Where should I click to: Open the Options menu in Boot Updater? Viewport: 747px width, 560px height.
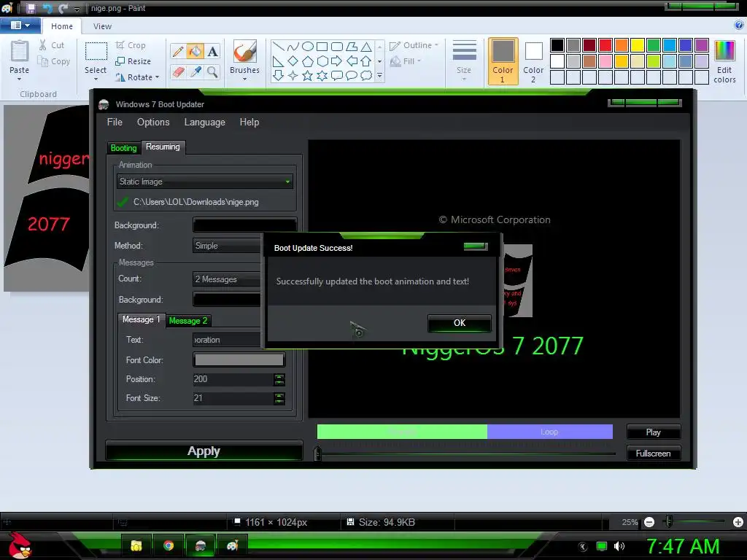tap(153, 122)
